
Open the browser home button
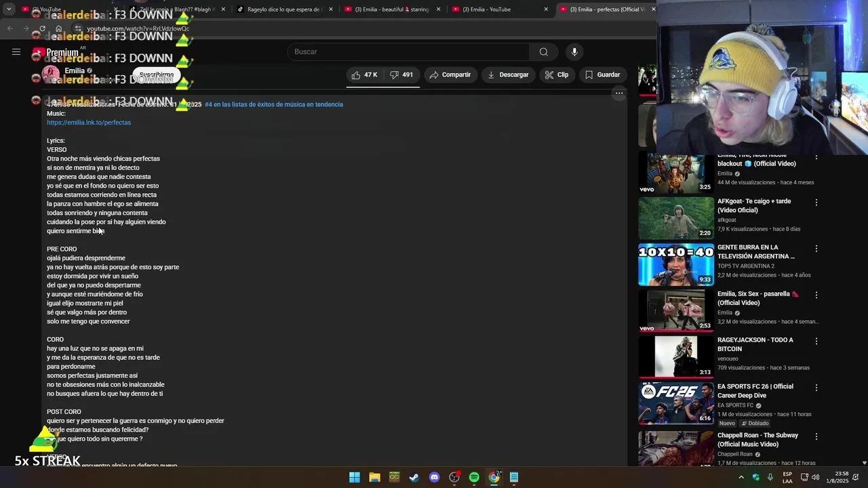[x=58, y=28]
